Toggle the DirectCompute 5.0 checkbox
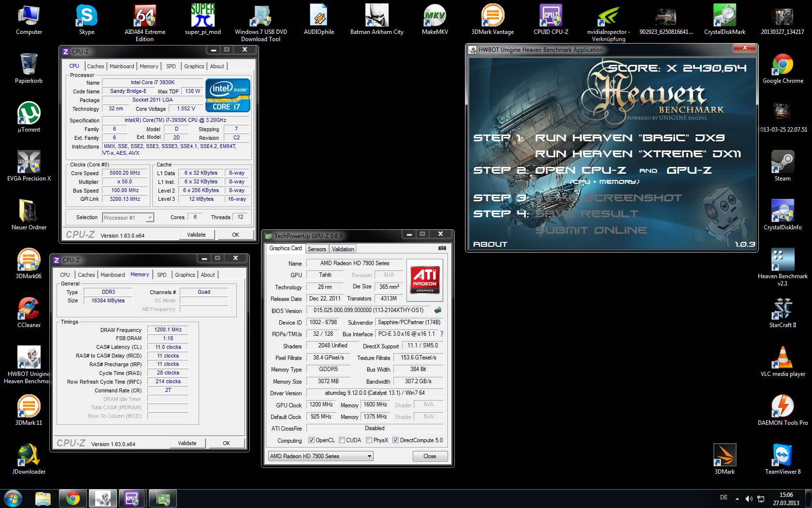This screenshot has width=812, height=508. [x=396, y=440]
